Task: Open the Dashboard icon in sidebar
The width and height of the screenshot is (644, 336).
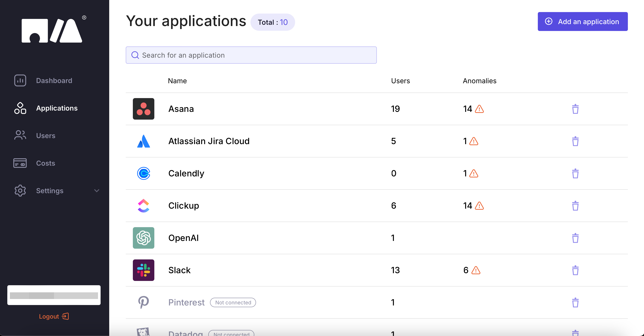Action: [x=20, y=81]
